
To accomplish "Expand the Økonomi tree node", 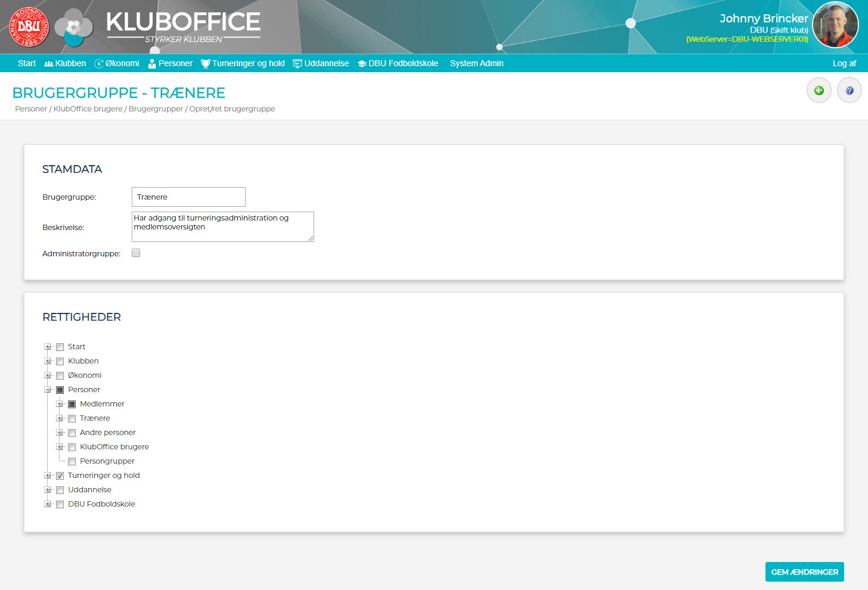I will 48,375.
